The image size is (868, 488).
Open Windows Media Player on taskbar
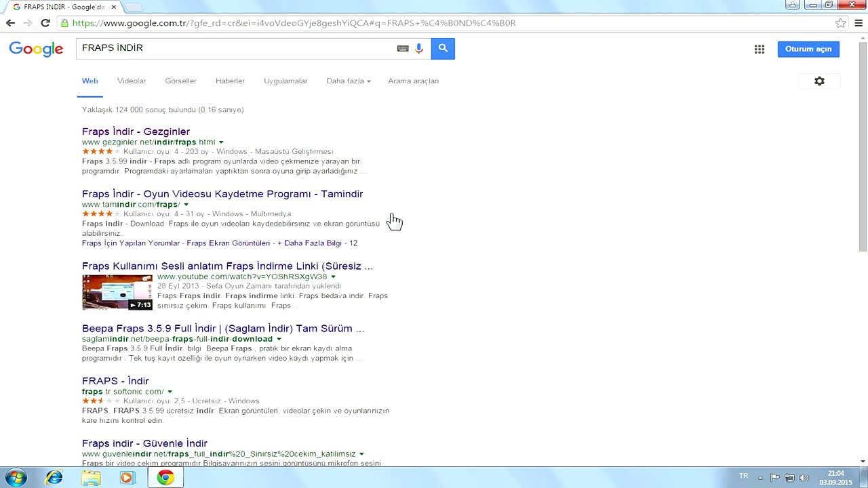click(x=127, y=478)
